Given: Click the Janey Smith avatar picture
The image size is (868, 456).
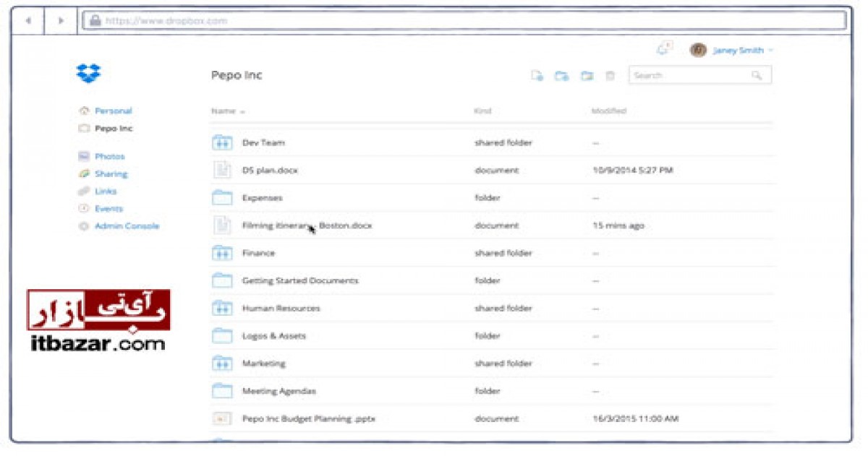Looking at the screenshot, I should coord(698,50).
